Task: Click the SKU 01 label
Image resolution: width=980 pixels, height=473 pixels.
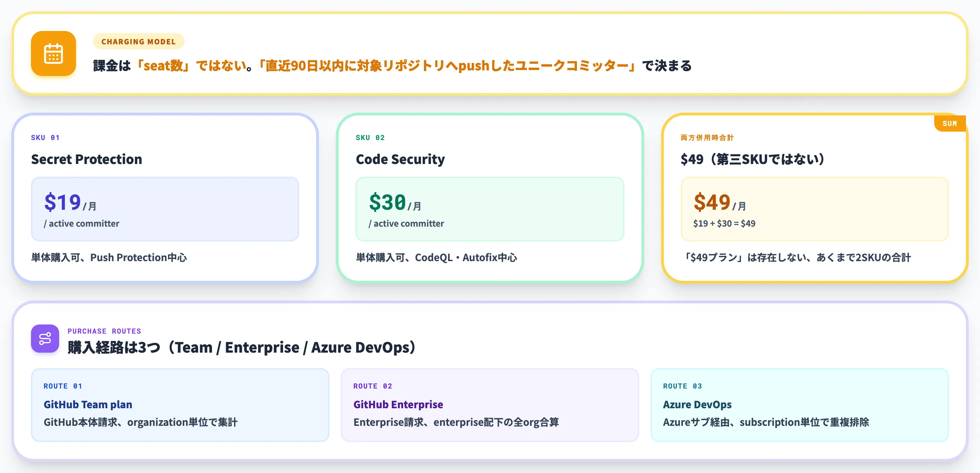Action: pos(45,138)
